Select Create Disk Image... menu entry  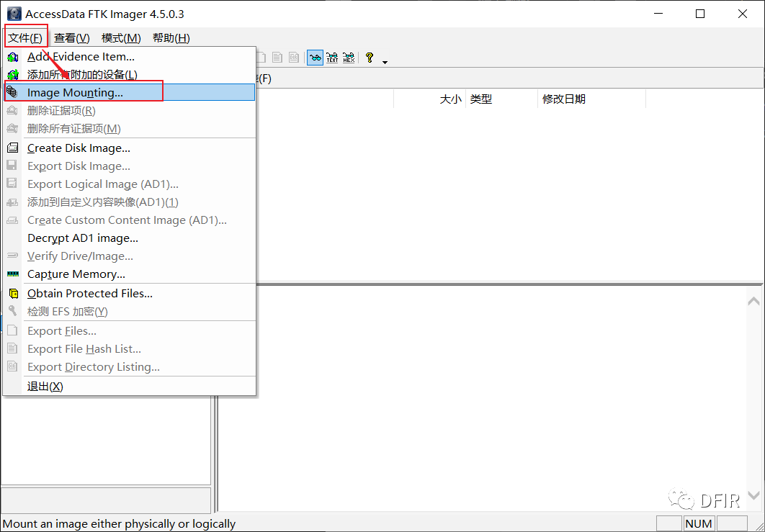[129, 148]
